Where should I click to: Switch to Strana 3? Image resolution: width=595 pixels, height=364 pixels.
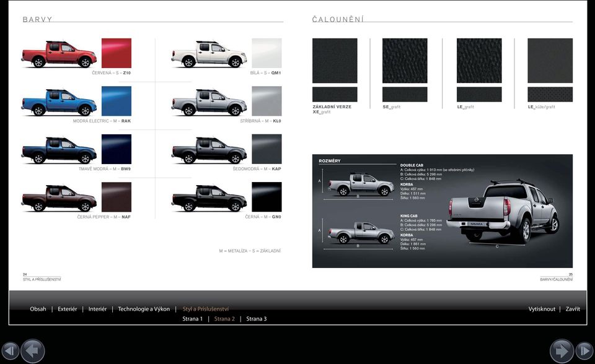(257, 319)
